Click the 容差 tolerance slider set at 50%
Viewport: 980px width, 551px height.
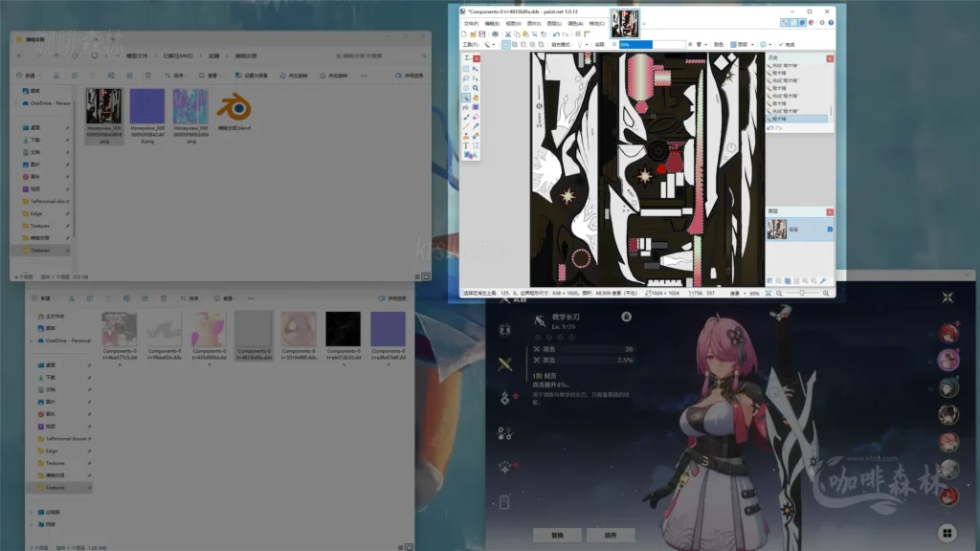pos(636,45)
